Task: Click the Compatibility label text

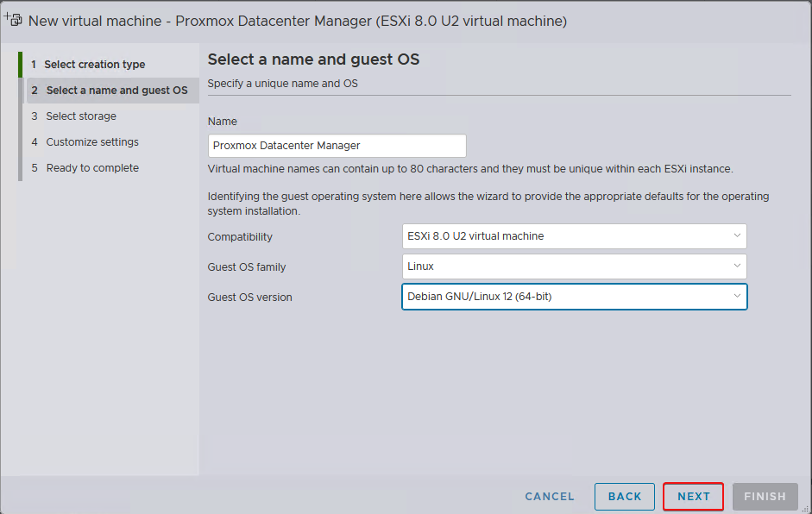Action: click(240, 237)
